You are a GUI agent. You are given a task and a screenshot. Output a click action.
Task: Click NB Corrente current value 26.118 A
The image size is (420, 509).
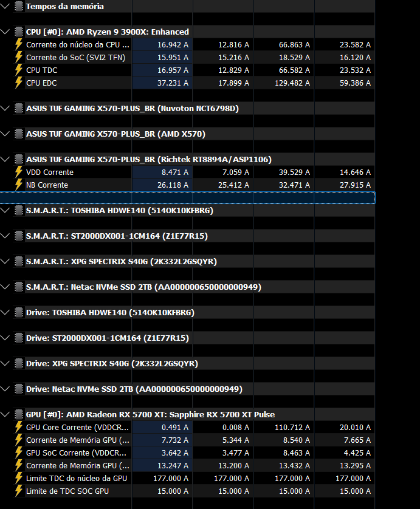point(173,185)
